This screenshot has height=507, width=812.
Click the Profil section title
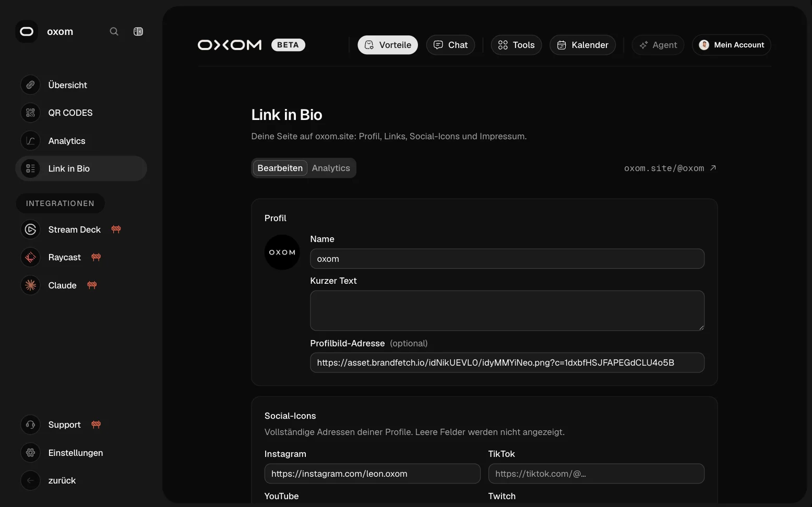(x=276, y=218)
